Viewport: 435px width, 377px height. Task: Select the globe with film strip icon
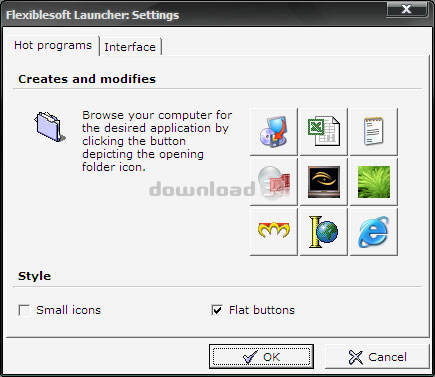coord(274,182)
